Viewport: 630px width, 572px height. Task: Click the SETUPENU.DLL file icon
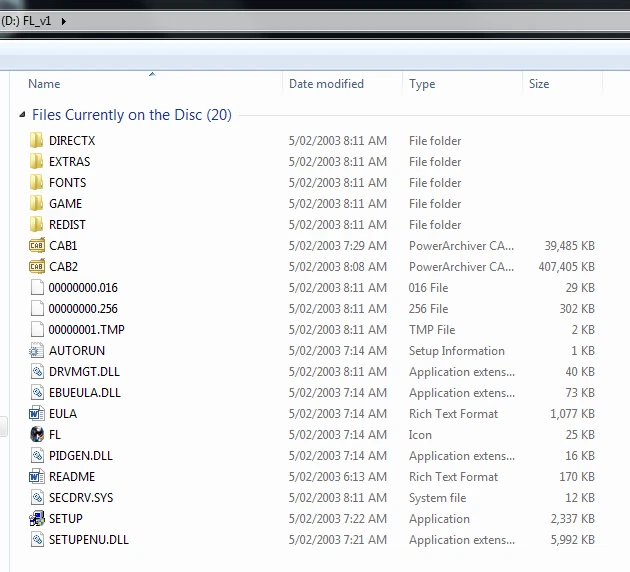click(x=37, y=539)
